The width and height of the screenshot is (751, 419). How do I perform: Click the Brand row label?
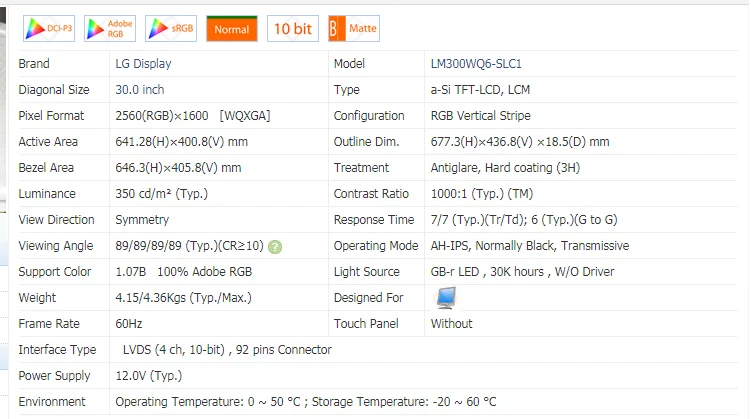pos(34,64)
